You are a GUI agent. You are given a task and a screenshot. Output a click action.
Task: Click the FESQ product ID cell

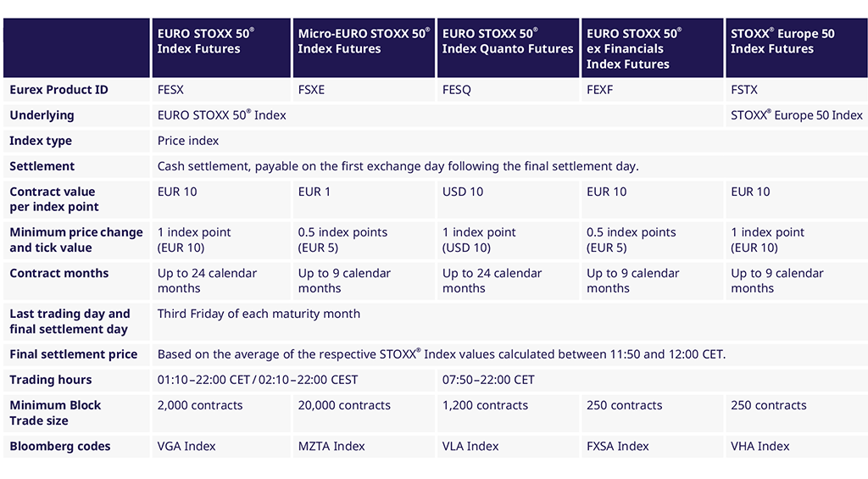tap(456, 90)
